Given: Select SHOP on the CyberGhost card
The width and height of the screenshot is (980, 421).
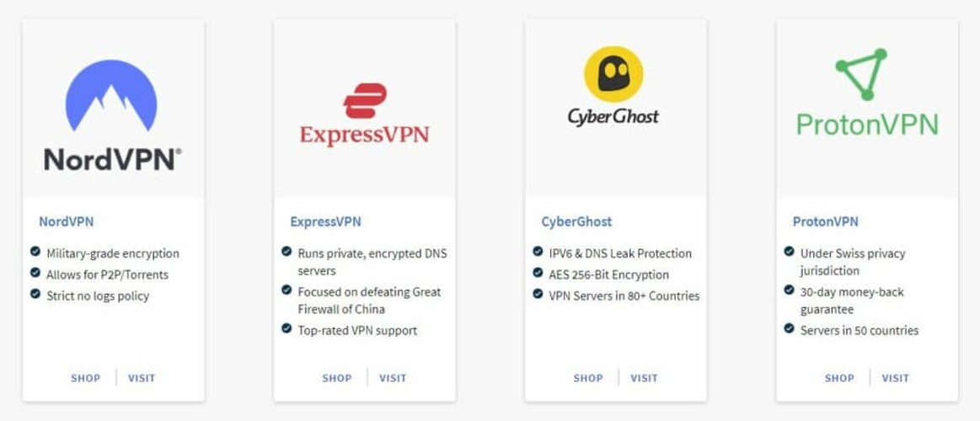Looking at the screenshot, I should (588, 378).
